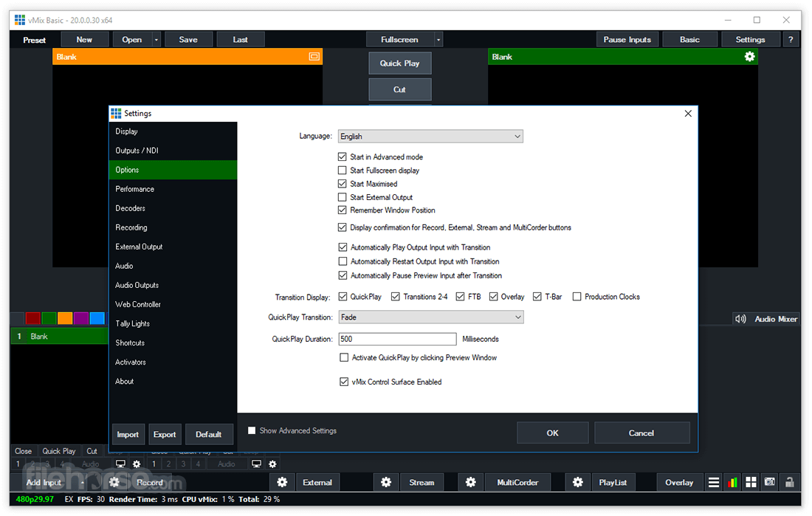This screenshot has width=812, height=516.
Task: Select Display in the Settings sidebar
Action: [173, 131]
